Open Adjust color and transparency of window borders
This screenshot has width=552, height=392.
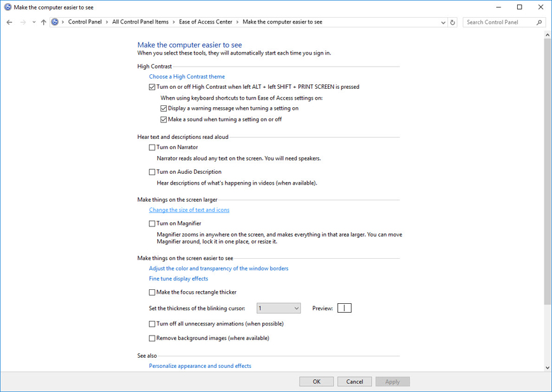click(219, 268)
